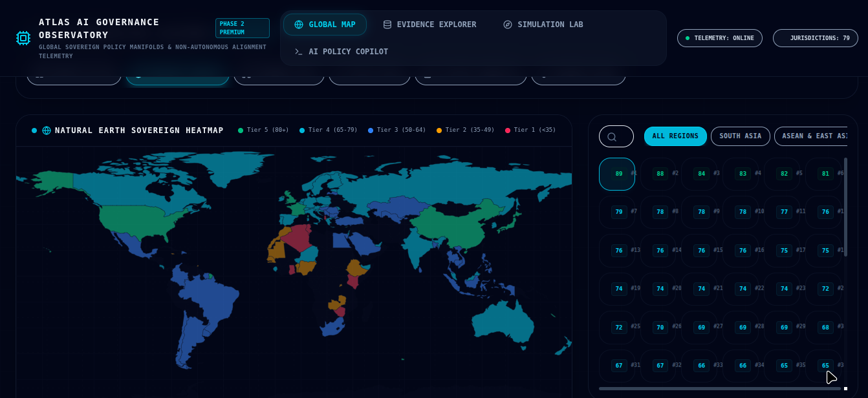The width and height of the screenshot is (868, 398).
Task: Open the Simulation Lab tab
Action: (x=543, y=25)
